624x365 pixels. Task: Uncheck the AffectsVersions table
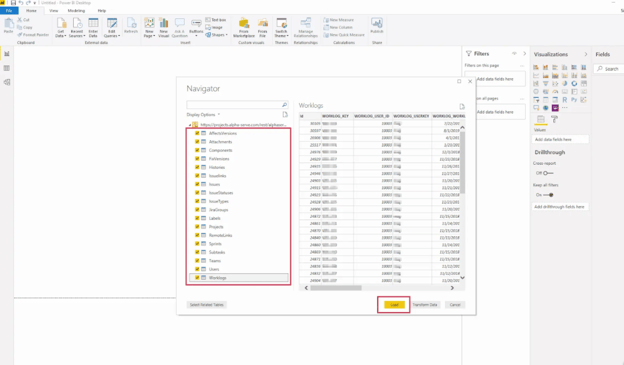pyautogui.click(x=197, y=133)
